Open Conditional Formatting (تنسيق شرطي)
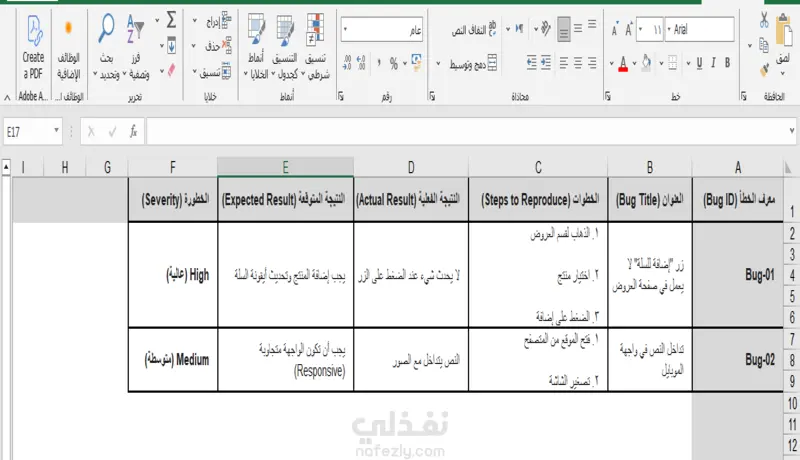Viewport: 800px width, 460px height. [x=315, y=47]
